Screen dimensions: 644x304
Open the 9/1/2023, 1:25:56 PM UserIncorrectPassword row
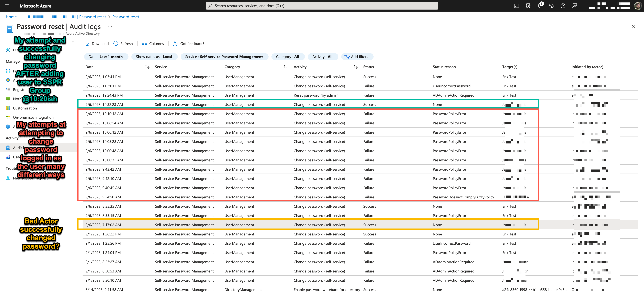[360, 243]
